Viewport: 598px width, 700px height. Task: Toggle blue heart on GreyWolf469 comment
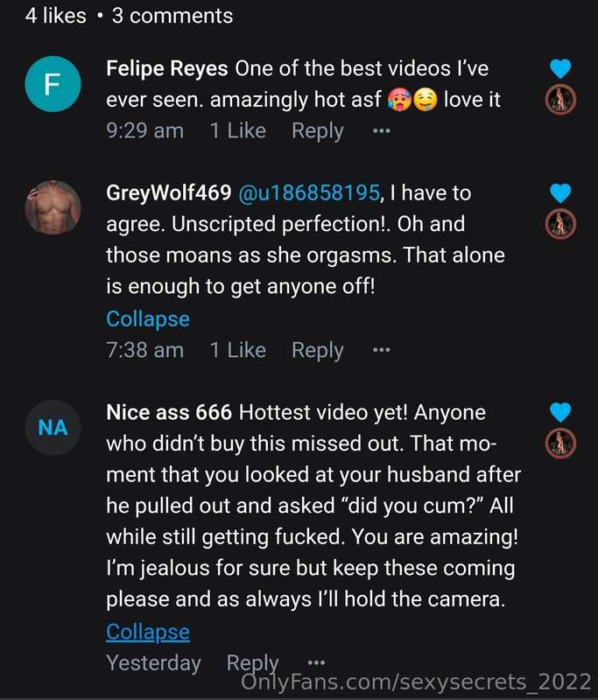point(560,193)
